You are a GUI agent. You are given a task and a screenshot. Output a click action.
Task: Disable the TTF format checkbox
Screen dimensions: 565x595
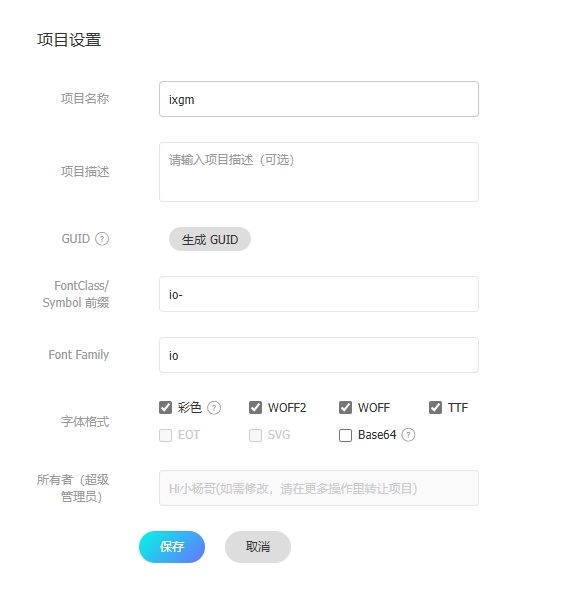pyautogui.click(x=435, y=408)
